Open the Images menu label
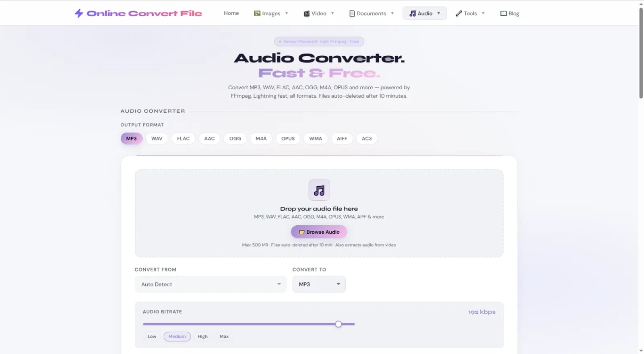Image resolution: width=644 pixels, height=354 pixels. click(271, 14)
